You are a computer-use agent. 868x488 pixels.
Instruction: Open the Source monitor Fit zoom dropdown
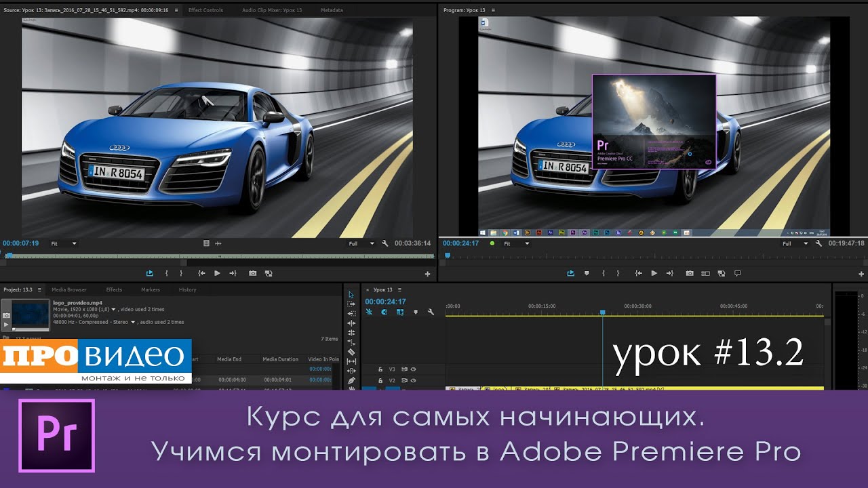pyautogui.click(x=64, y=243)
